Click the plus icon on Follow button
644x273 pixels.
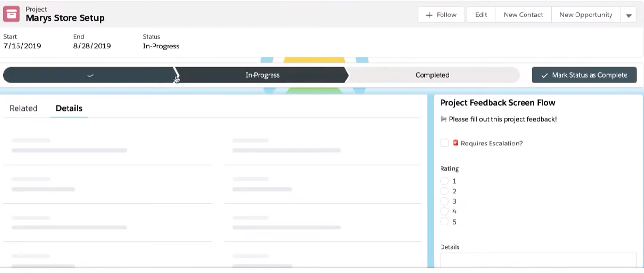pyautogui.click(x=429, y=15)
